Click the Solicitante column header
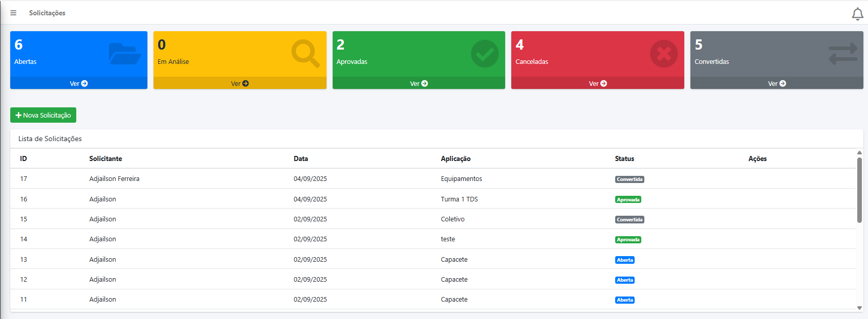 [x=105, y=158]
